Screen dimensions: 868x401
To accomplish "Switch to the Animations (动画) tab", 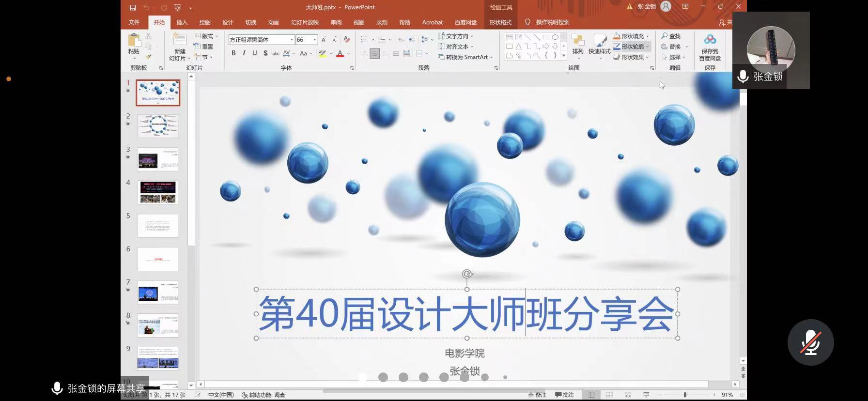I will 274,22.
